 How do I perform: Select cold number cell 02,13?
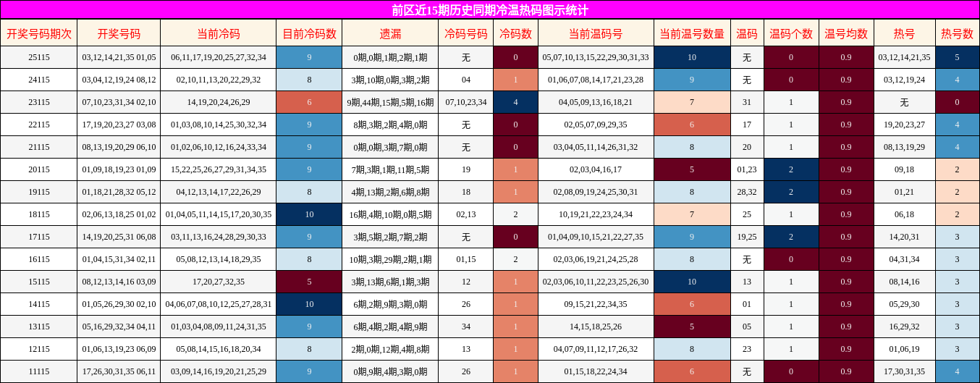[x=466, y=214]
